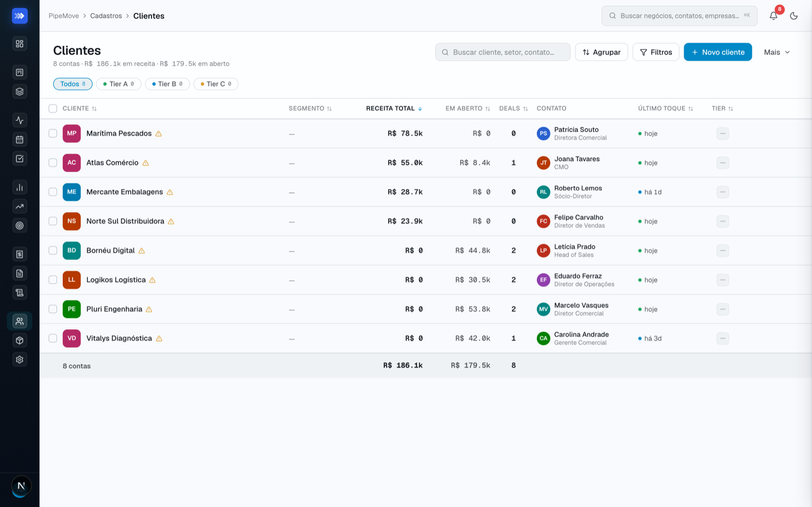
Task: Check the Norte Sul Distribuidora row checkbox
Action: coord(53,221)
